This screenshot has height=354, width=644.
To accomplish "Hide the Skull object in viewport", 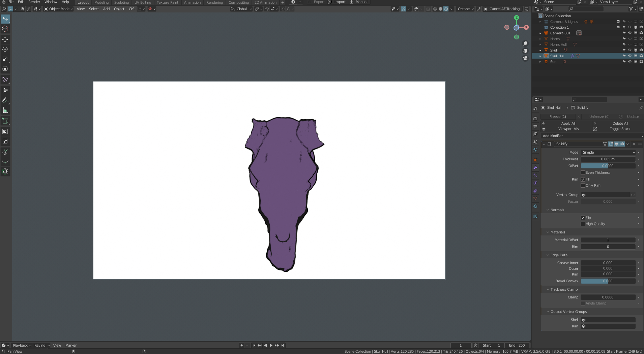I will coord(630,50).
